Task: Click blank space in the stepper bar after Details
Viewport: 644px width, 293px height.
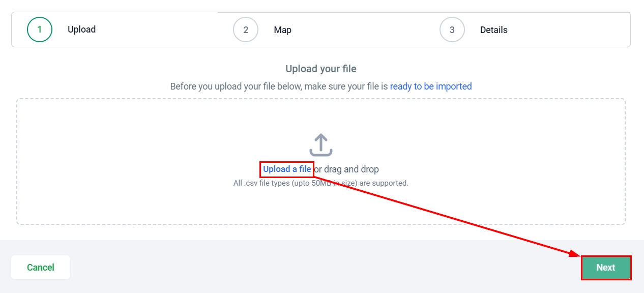Action: (570, 30)
